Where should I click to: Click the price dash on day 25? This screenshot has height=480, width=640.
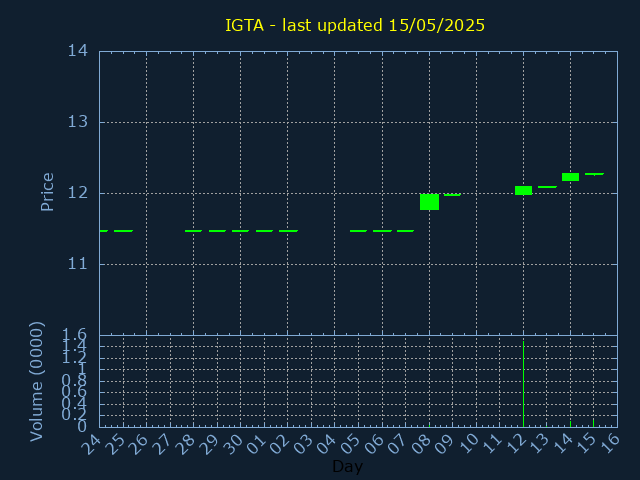click(x=123, y=231)
